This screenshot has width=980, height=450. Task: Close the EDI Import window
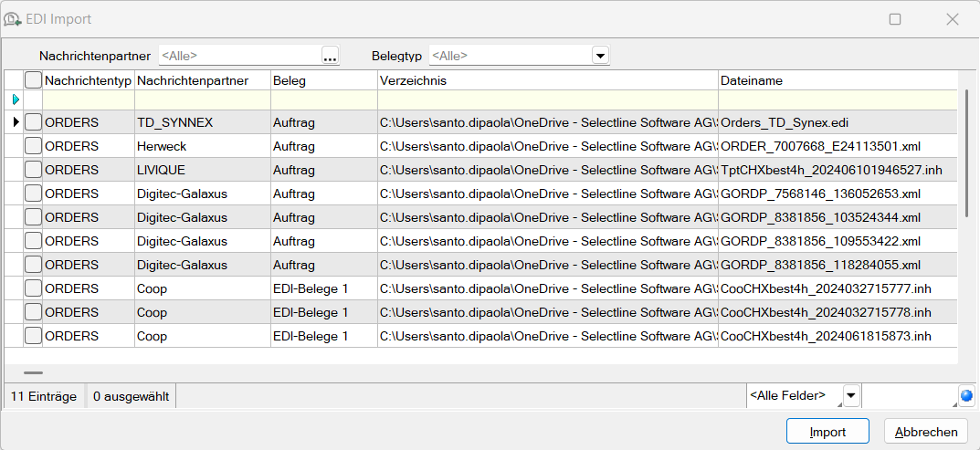click(952, 19)
